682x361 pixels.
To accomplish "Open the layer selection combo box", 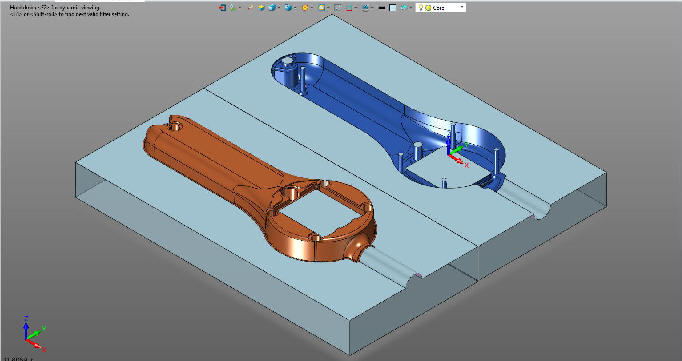I will point(441,7).
